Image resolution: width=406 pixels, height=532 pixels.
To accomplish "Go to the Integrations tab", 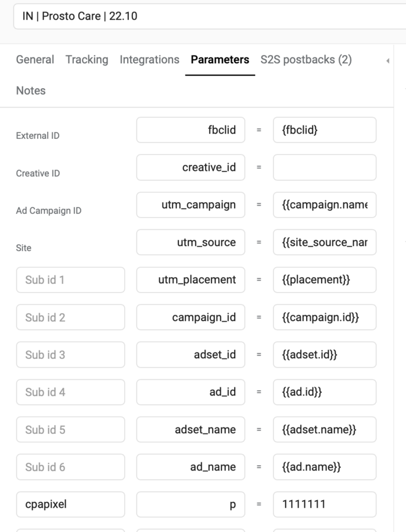I will tap(149, 60).
